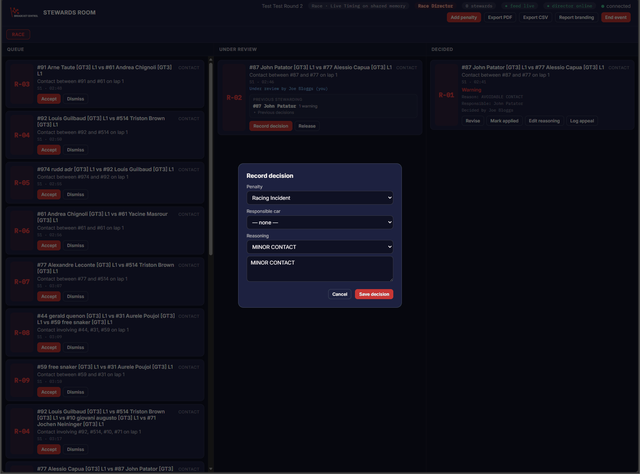Accept incident R-08 gerald quenon
640x474 pixels.
tap(49, 347)
